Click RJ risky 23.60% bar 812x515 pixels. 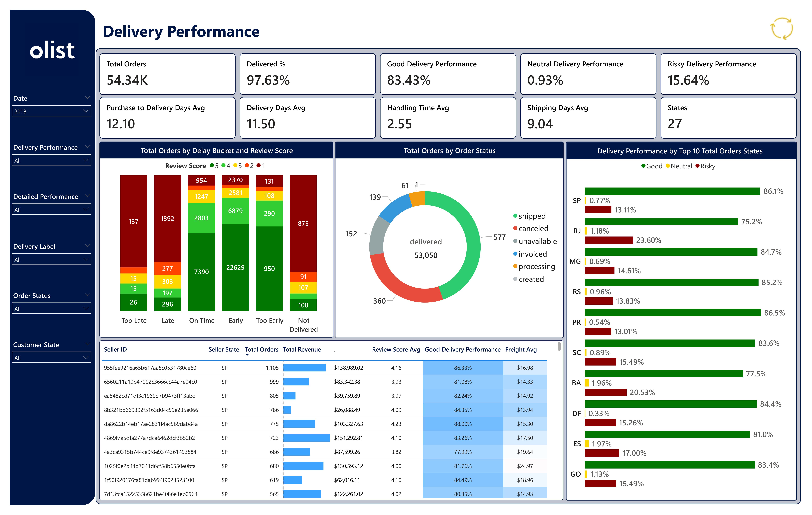coord(609,240)
